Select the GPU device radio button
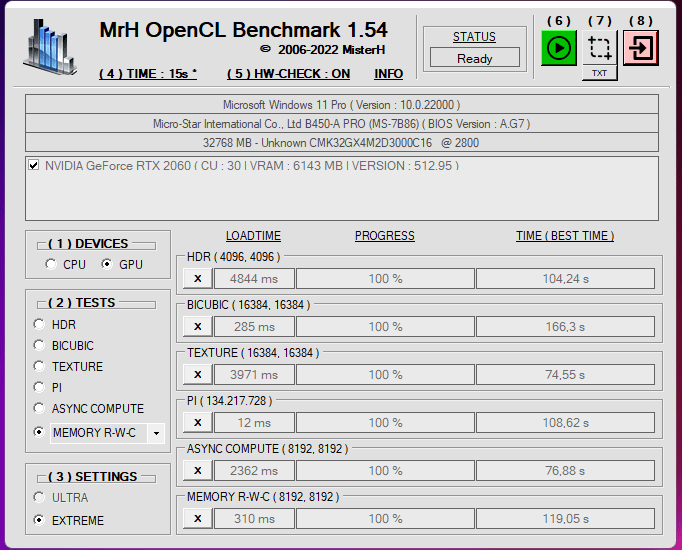This screenshot has height=550, width=682. [x=107, y=264]
